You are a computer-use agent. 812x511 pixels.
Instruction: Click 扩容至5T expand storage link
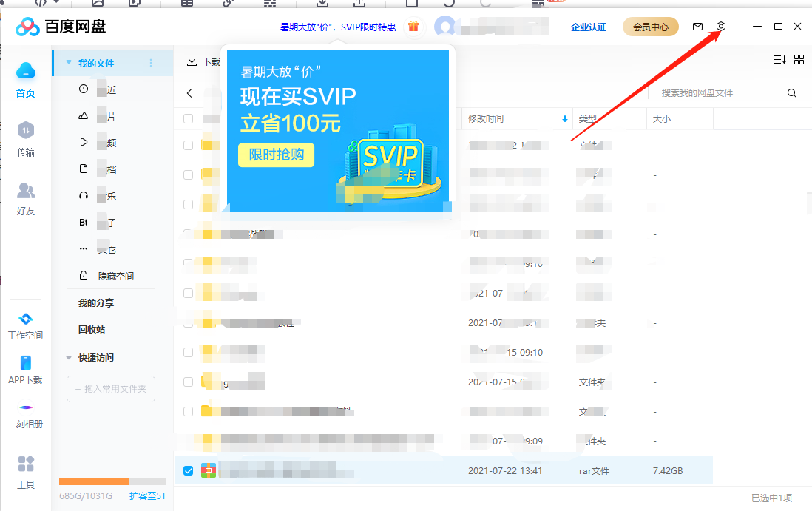pos(148,496)
